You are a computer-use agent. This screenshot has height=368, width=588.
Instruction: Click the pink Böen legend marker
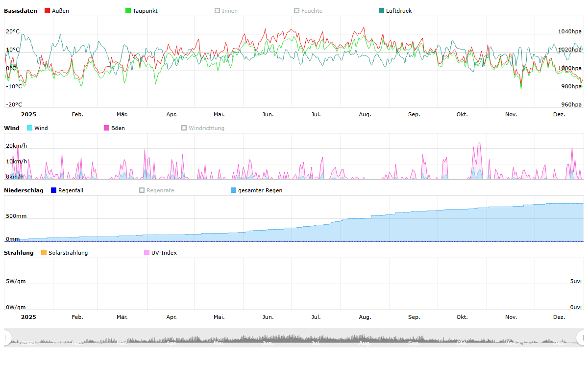[107, 128]
